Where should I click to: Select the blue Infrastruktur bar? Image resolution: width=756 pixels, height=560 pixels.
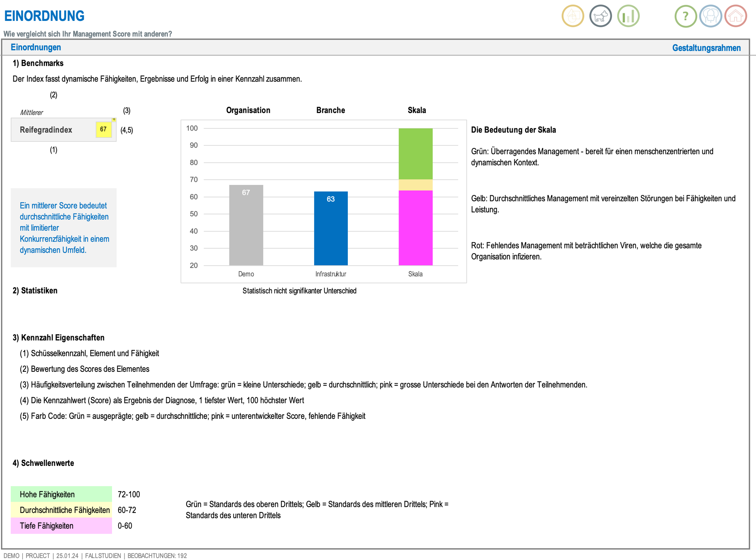(x=331, y=229)
